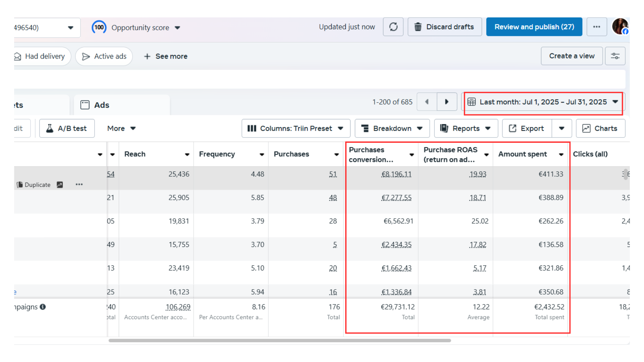
Task: Open Amount spent column menu arrow
Action: tap(561, 155)
